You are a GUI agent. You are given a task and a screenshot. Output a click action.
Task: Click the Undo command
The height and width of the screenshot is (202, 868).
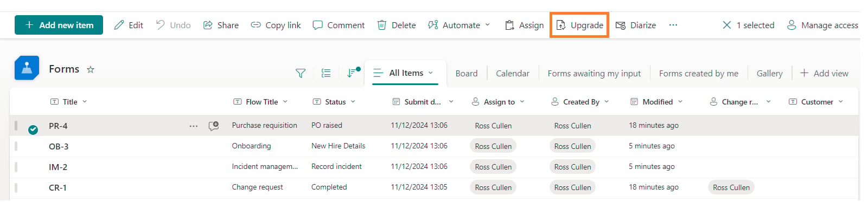[x=173, y=25]
